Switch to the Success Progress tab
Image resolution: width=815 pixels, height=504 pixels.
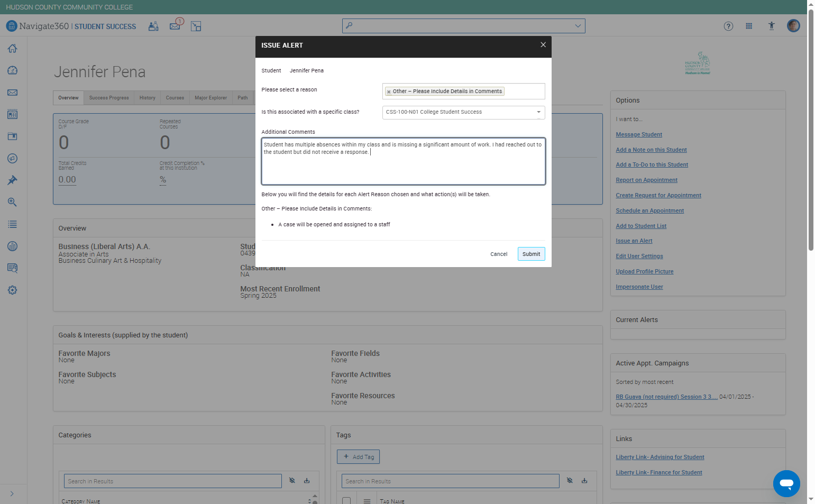click(109, 98)
